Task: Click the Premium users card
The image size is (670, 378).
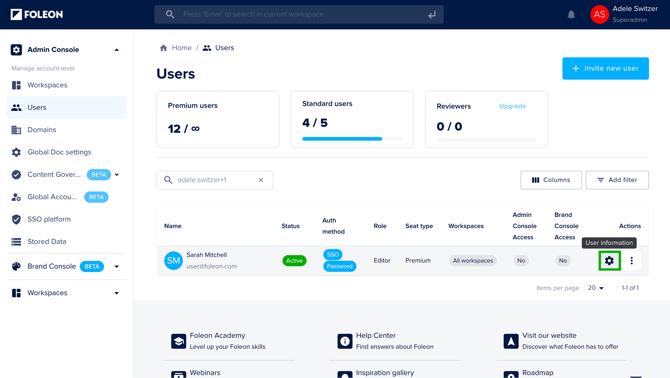Action: (218, 119)
